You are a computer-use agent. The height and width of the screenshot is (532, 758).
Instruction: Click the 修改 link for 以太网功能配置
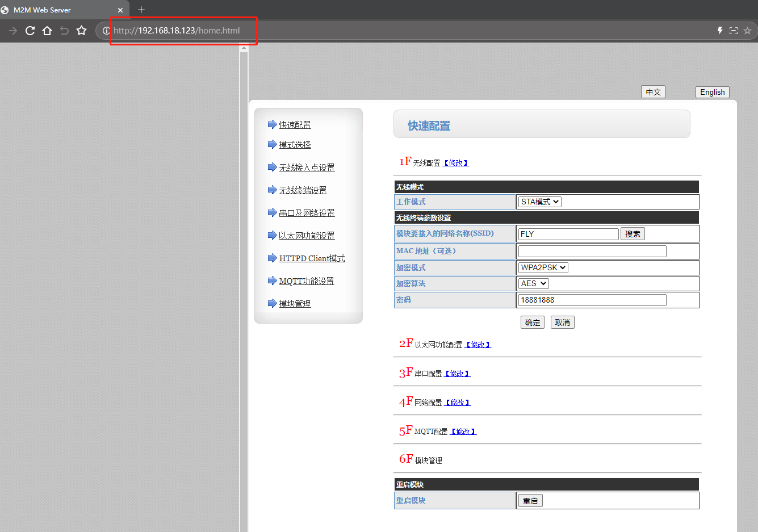(x=478, y=345)
